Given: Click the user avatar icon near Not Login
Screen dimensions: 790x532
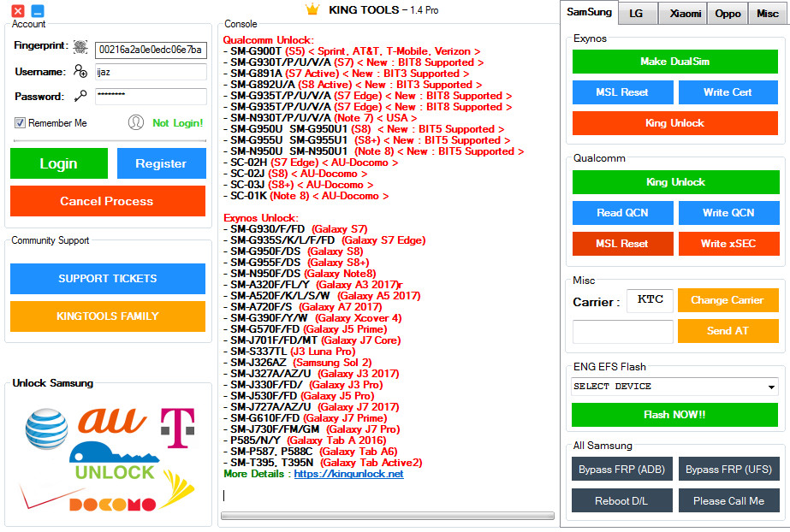Looking at the screenshot, I should (x=136, y=122).
